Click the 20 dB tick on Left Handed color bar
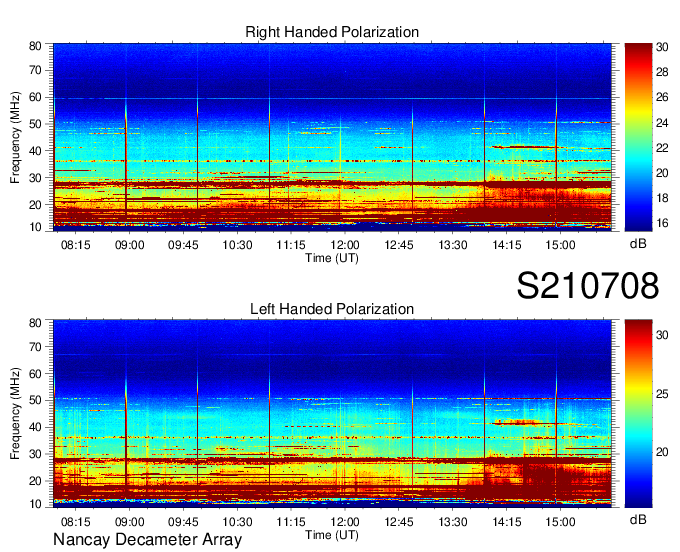Screen dimensions: 680x552 (662, 452)
